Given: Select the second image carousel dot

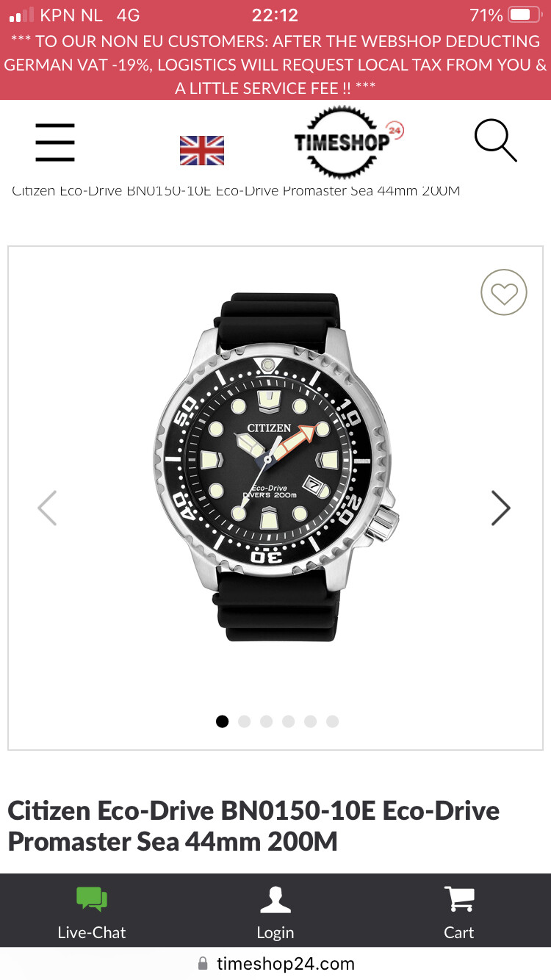Looking at the screenshot, I should 245,721.
